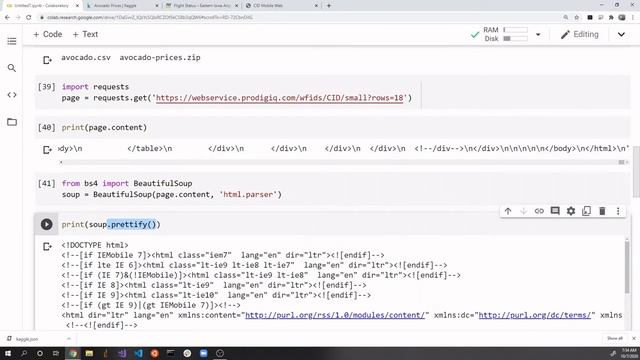Delete the selected cell

click(x=602, y=211)
